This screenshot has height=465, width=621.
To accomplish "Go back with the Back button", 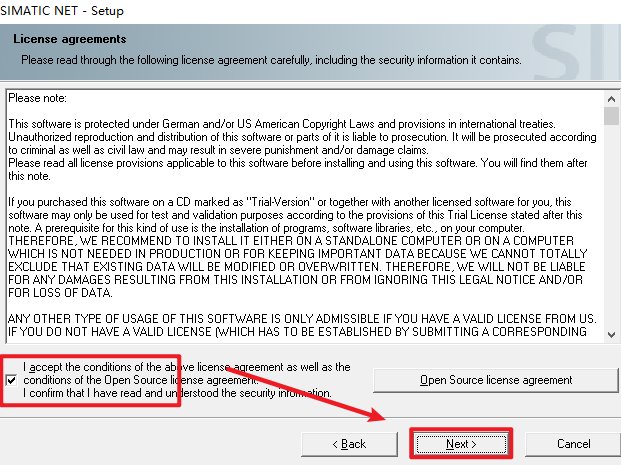I will (x=349, y=444).
